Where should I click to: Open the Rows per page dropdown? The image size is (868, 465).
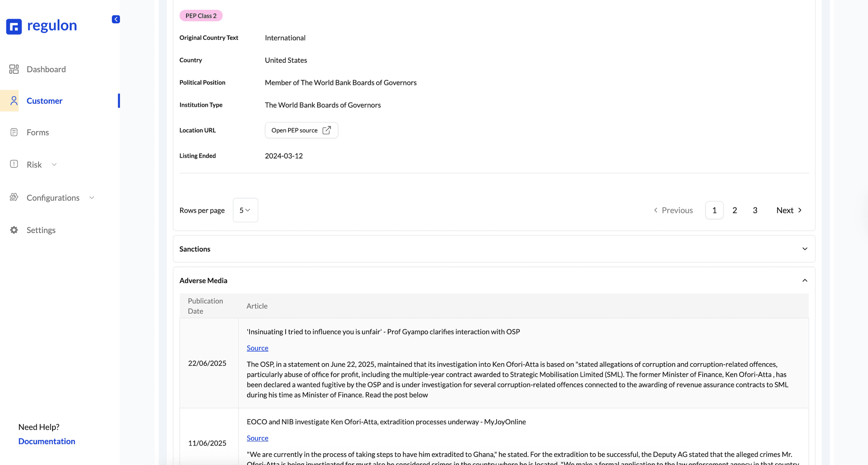(245, 210)
